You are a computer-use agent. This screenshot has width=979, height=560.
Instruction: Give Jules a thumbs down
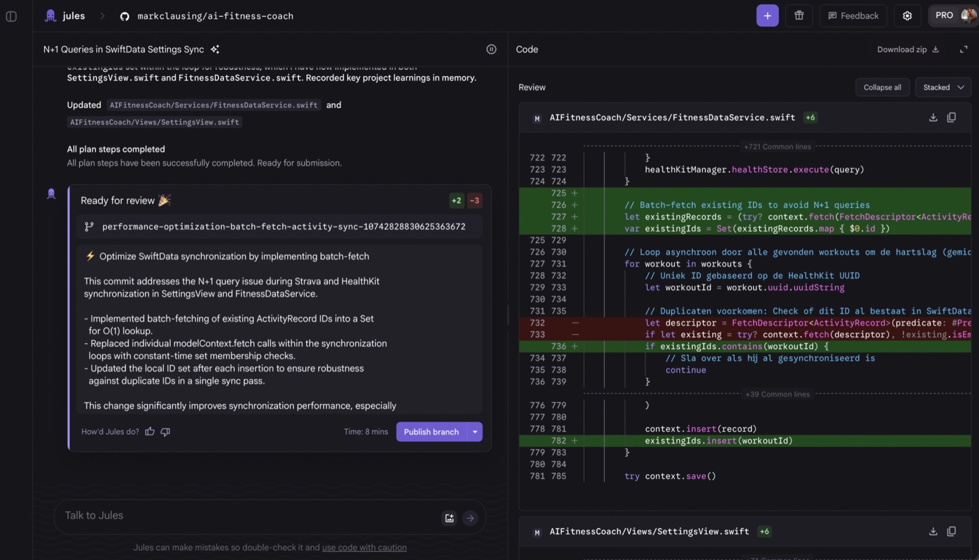(165, 432)
